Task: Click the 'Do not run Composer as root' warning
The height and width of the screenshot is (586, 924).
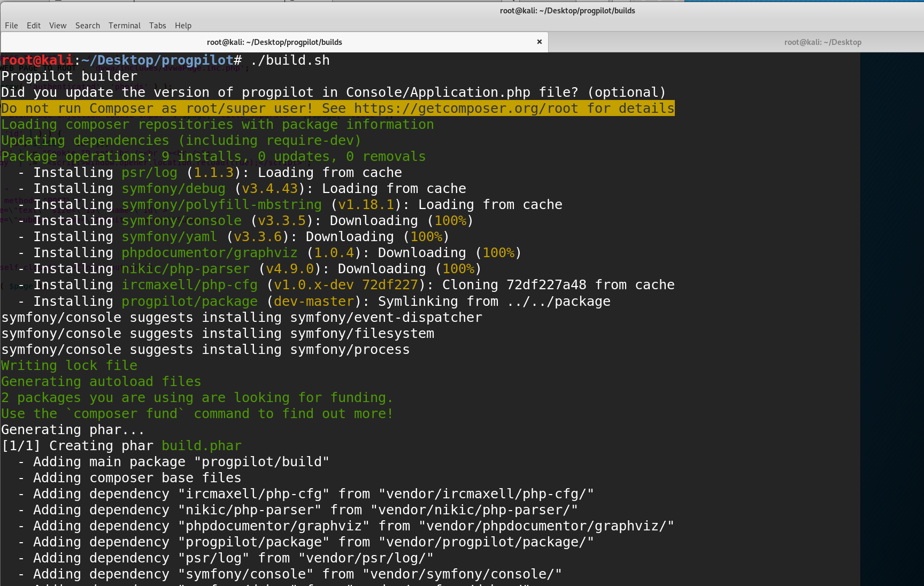Action: click(x=338, y=109)
